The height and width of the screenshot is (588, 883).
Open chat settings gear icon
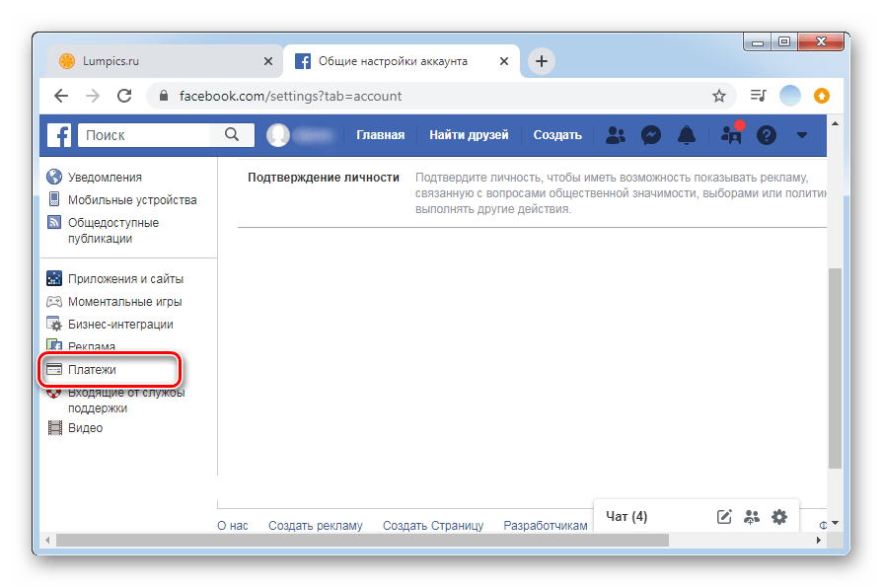(779, 516)
